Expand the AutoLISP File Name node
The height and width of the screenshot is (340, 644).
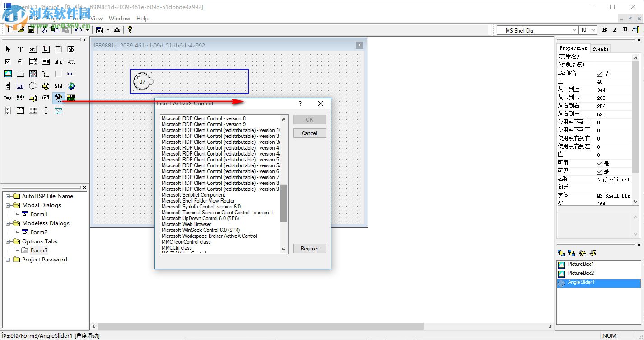click(8, 196)
